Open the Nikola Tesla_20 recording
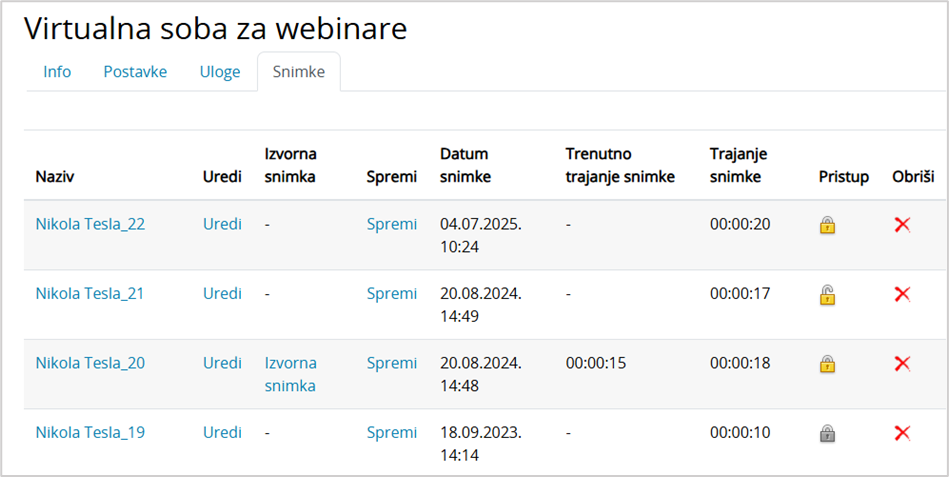This screenshot has height=477, width=949. coord(90,363)
